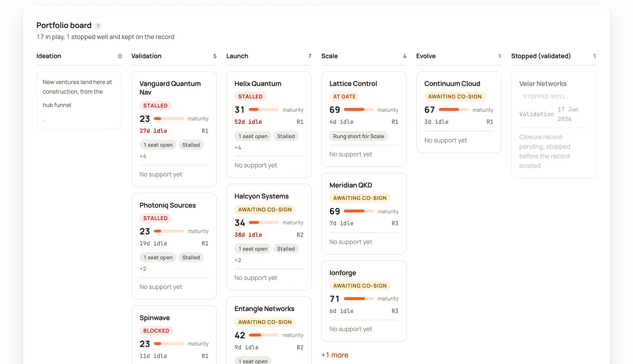Select the Scale column header
The height and width of the screenshot is (364, 633).
(x=364, y=56)
